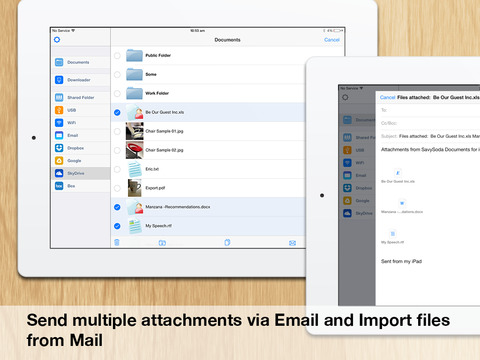Tap the copy icon in bottom toolbar
480x360 pixels.
pyautogui.click(x=227, y=242)
